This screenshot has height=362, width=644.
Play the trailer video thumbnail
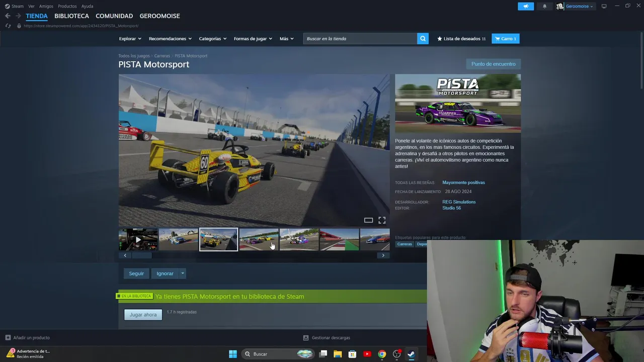138,239
